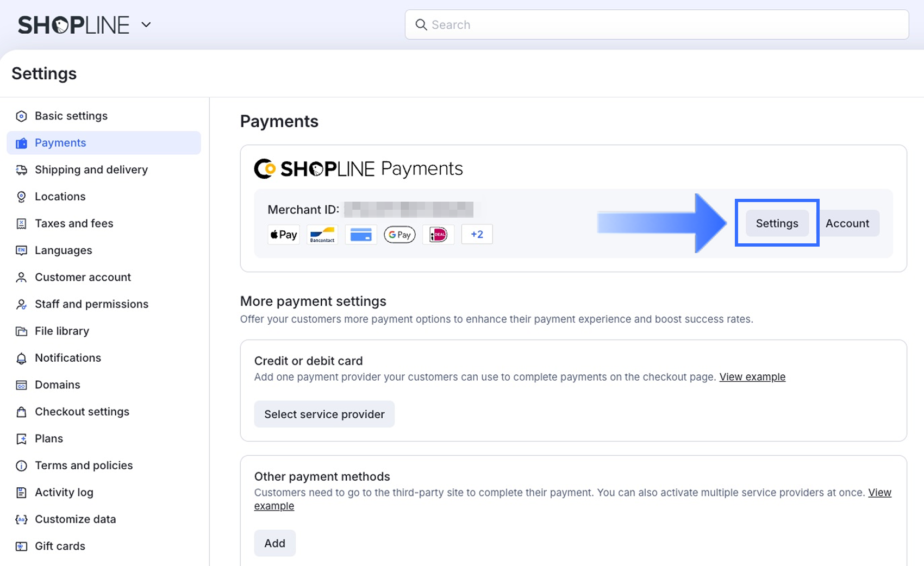Click the Apple Pay payment icon
Screen dimensions: 924x566
(284, 235)
